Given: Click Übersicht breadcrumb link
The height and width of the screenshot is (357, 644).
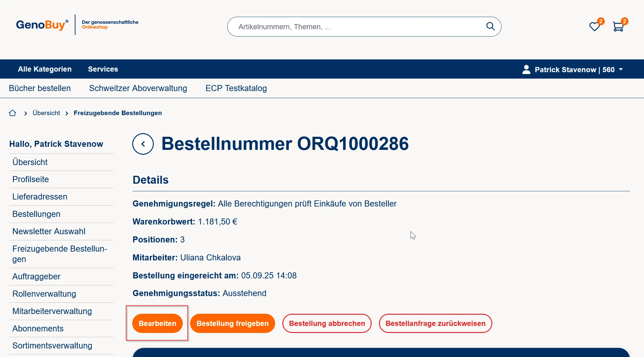Looking at the screenshot, I should click(x=46, y=113).
